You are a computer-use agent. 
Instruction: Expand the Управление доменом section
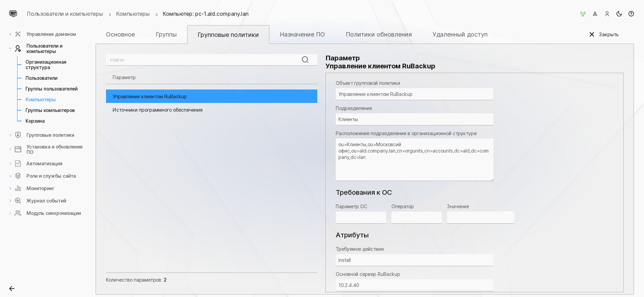click(10, 34)
